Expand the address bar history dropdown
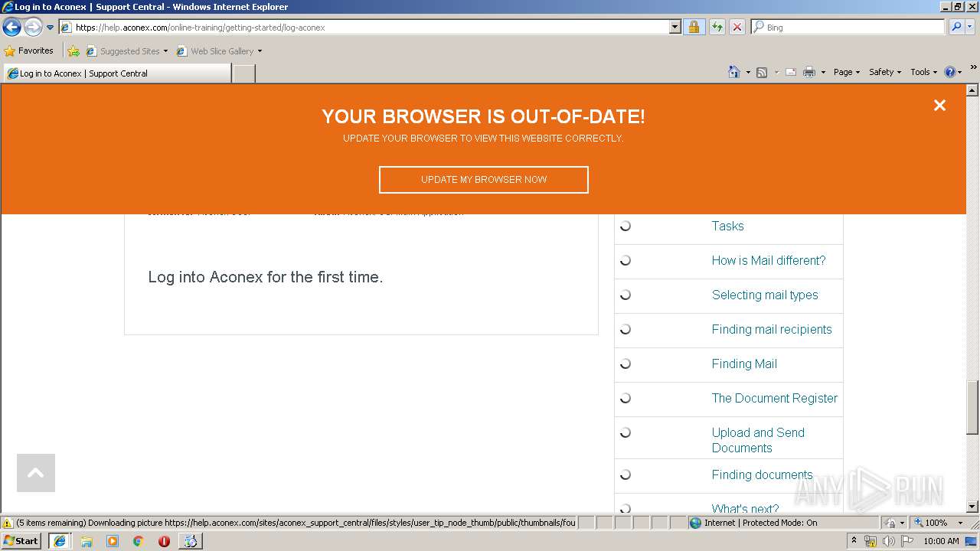The height and width of the screenshot is (551, 980). [x=675, y=27]
